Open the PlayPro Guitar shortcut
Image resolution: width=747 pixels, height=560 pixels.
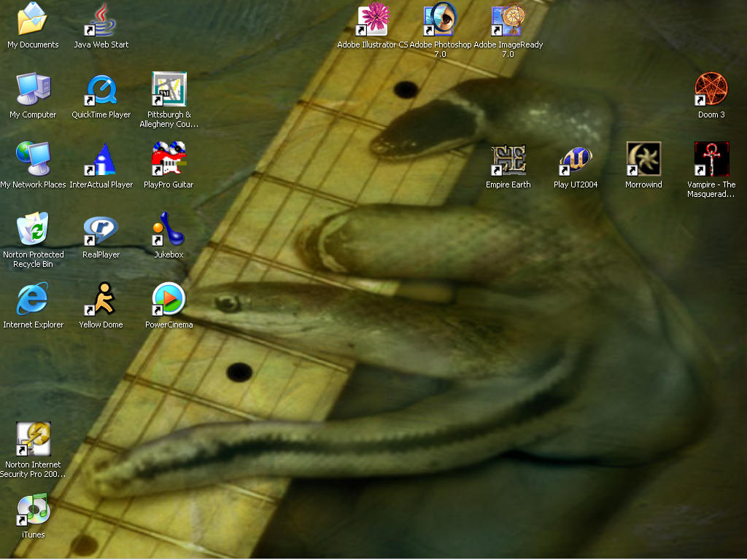click(x=169, y=159)
